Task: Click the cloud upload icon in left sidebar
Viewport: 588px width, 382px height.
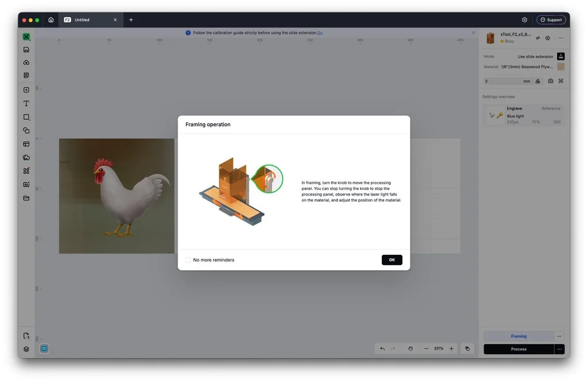Action: [26, 63]
